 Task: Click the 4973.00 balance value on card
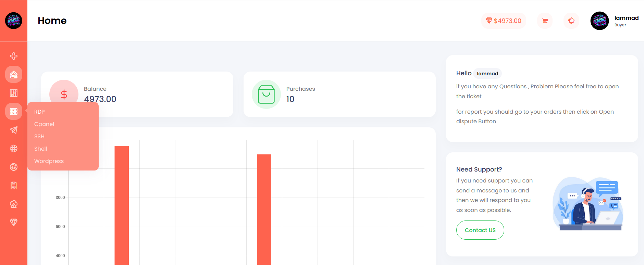point(100,99)
